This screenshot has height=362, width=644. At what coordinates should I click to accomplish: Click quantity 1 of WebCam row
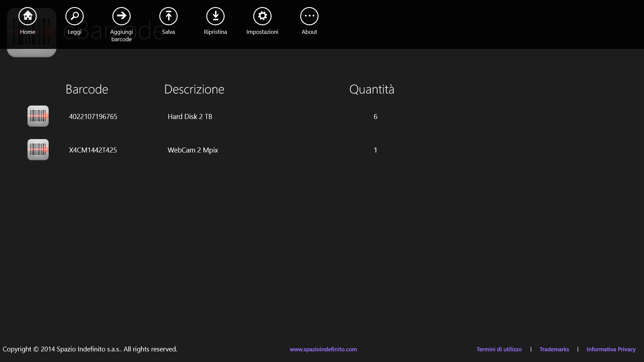coord(375,150)
